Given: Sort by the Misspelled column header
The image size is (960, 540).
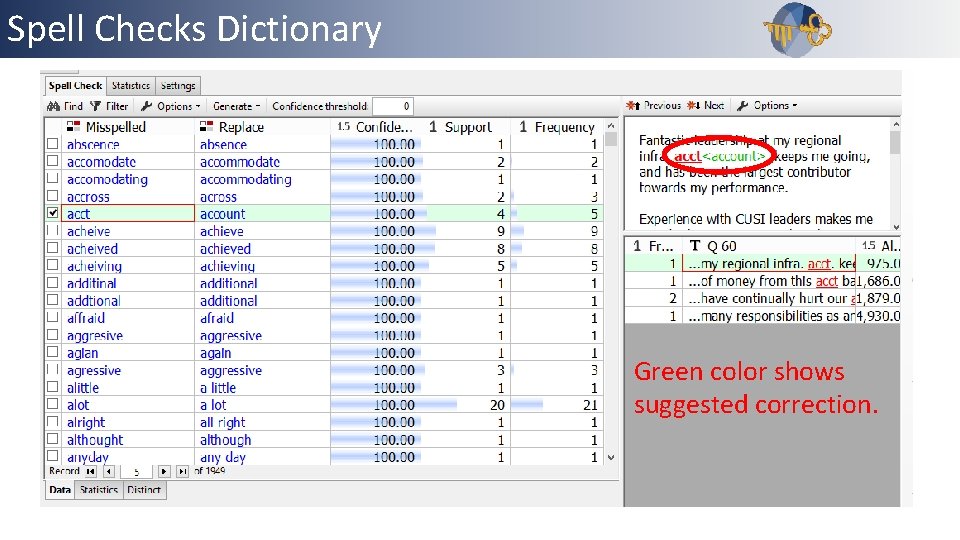Looking at the screenshot, I should (x=128, y=127).
